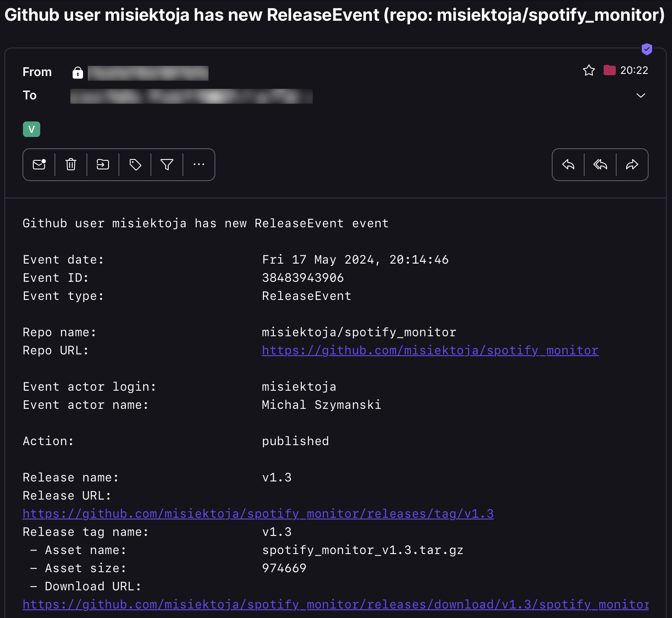The image size is (672, 618).
Task: Reply to this email
Action: pos(568,165)
